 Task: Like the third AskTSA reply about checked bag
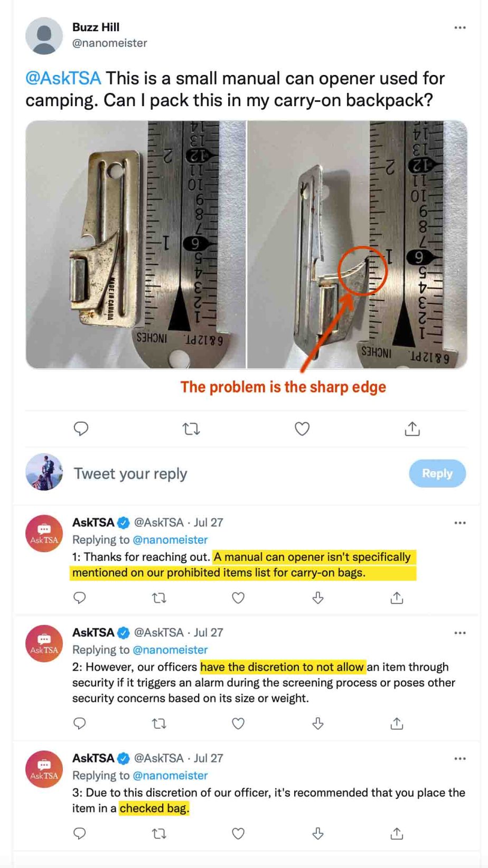coord(238,834)
